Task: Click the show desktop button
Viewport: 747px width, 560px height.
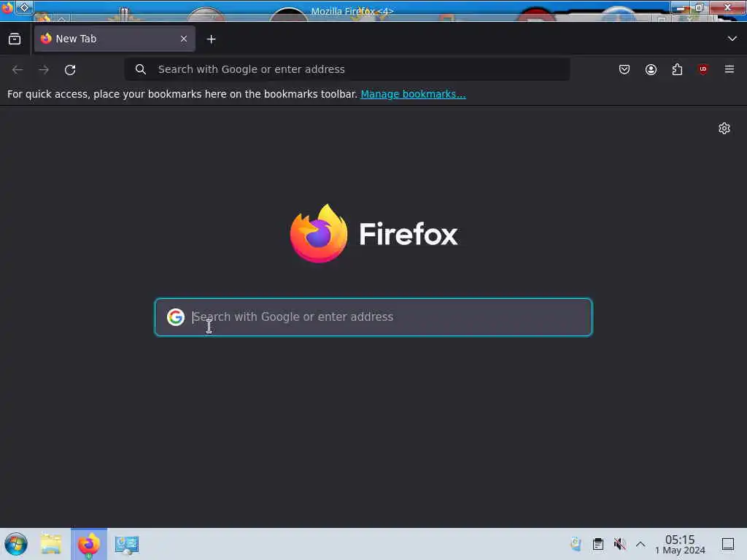Action: coord(728,544)
